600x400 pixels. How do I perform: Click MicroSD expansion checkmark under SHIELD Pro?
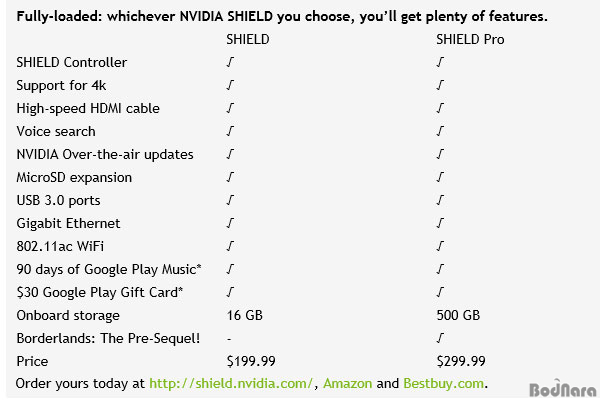(x=440, y=177)
